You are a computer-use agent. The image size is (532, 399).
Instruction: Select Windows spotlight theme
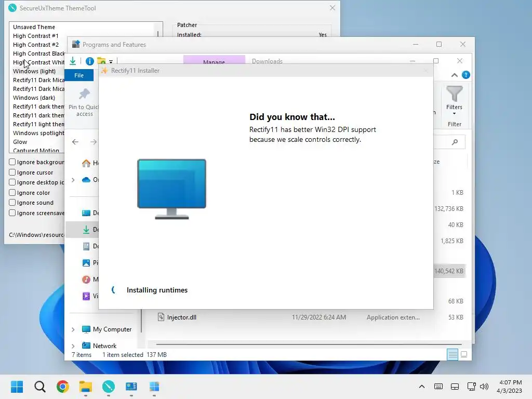coord(38,132)
